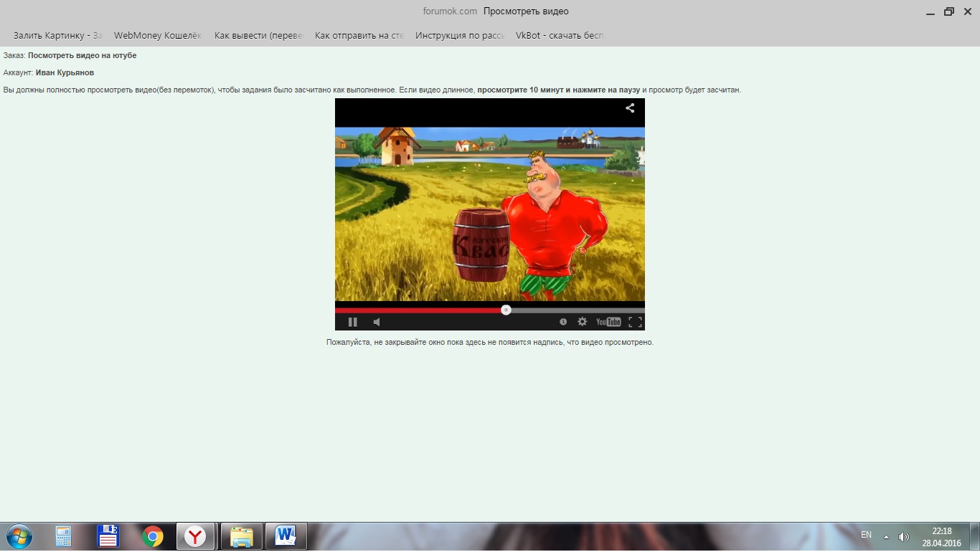This screenshot has height=552, width=980.
Task: Open Yandex Browser from the taskbar
Action: pos(195,536)
